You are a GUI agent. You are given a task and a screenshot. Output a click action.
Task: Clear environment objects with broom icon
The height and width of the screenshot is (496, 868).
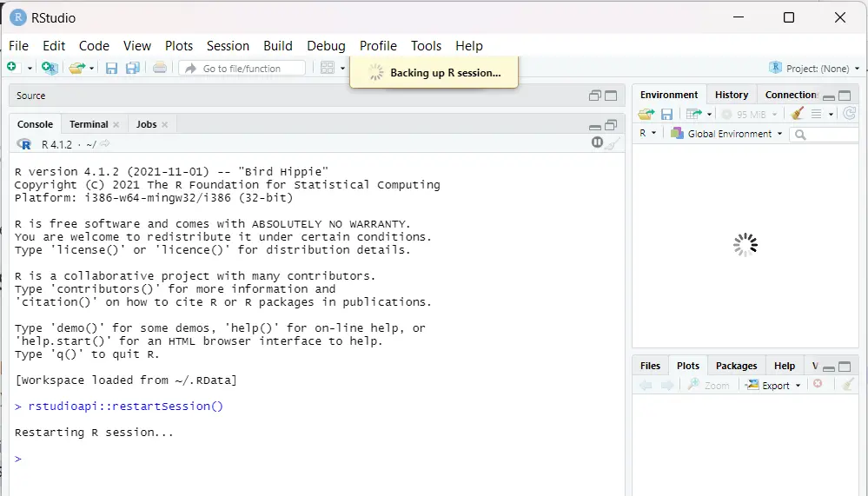point(797,114)
